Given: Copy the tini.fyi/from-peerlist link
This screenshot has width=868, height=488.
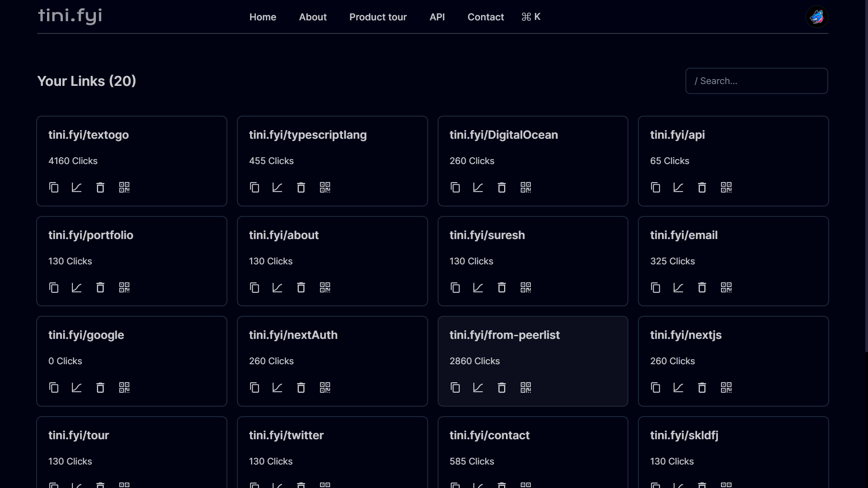Looking at the screenshot, I should click(455, 388).
